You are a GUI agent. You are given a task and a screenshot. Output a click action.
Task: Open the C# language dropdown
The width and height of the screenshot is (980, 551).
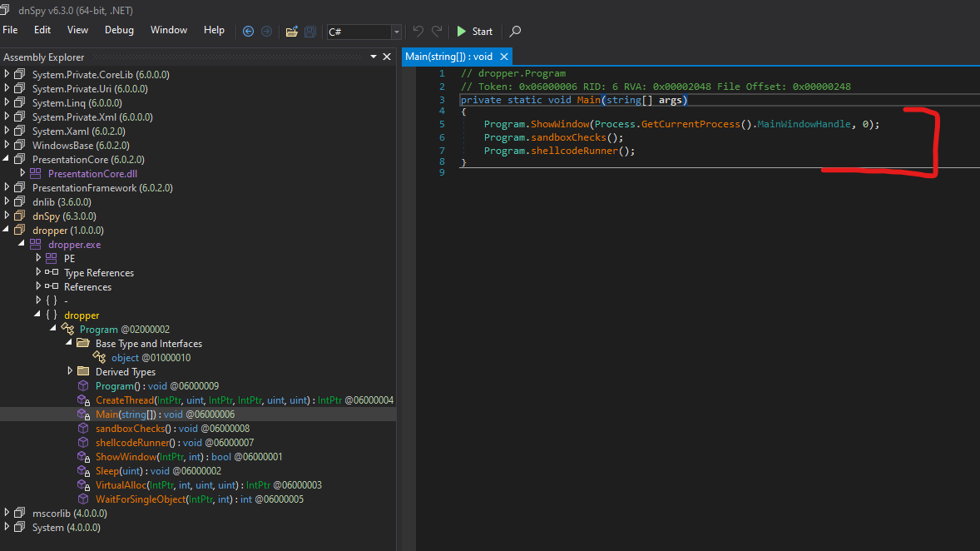click(x=396, y=32)
